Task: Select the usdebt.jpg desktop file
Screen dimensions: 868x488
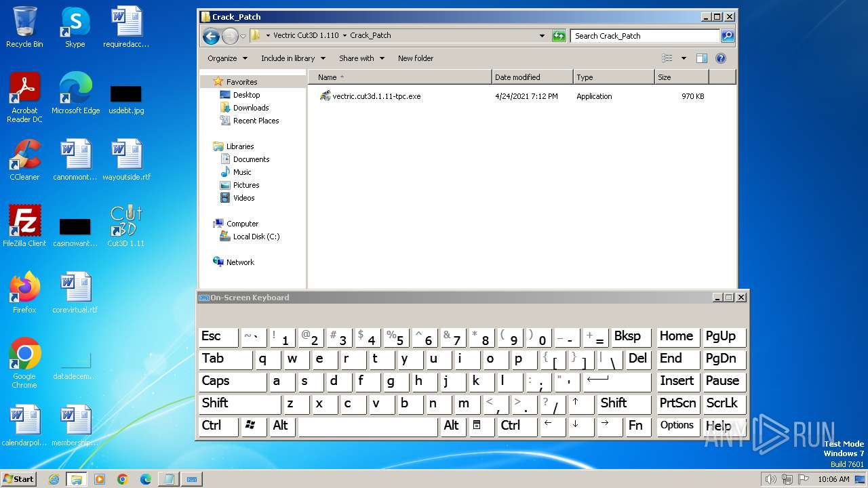Action: point(126,100)
